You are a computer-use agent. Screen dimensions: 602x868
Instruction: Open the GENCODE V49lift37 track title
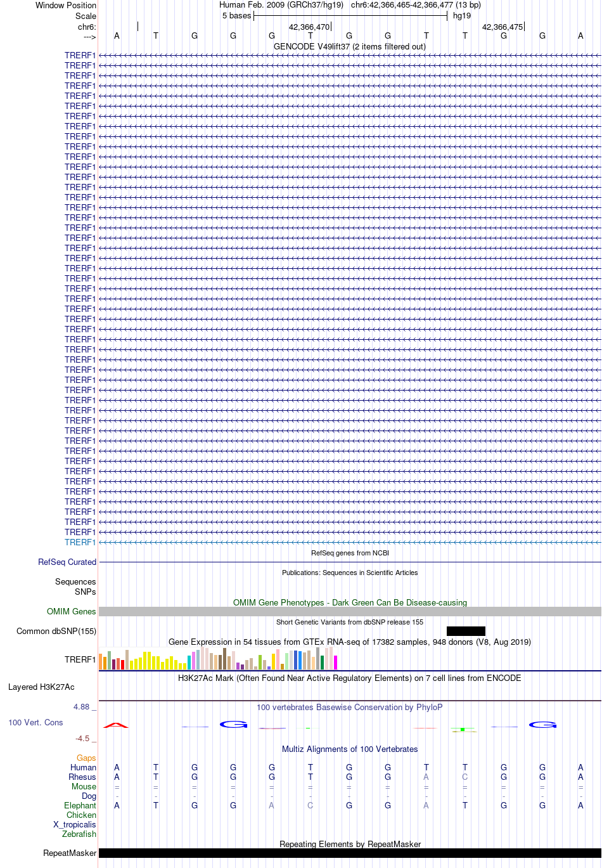[350, 46]
